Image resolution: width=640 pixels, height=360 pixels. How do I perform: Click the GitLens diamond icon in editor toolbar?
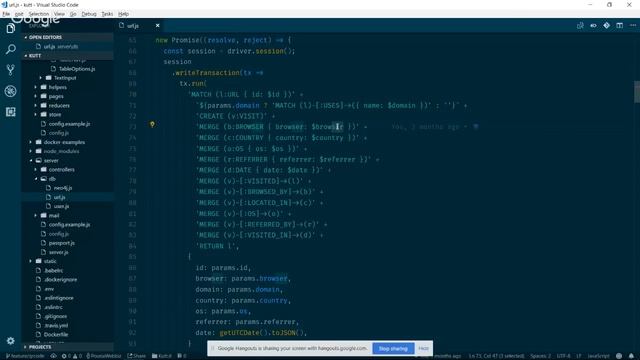pyautogui.click(x=607, y=25)
